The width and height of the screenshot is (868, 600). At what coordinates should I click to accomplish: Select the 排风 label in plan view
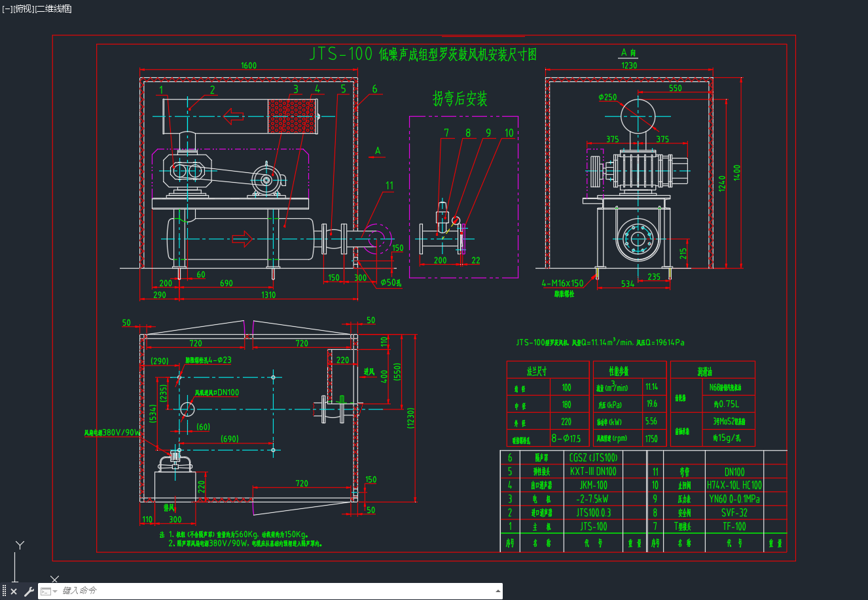point(169,508)
